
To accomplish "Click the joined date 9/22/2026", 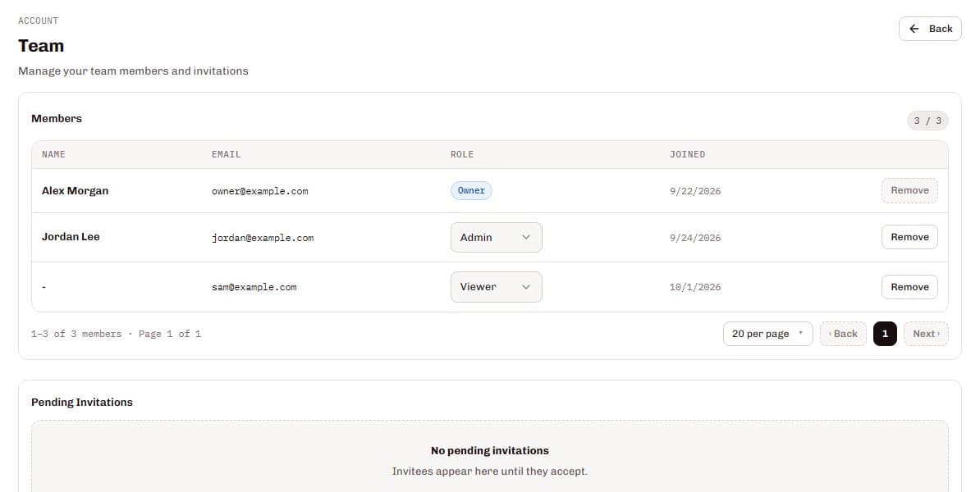I will coord(695,191).
